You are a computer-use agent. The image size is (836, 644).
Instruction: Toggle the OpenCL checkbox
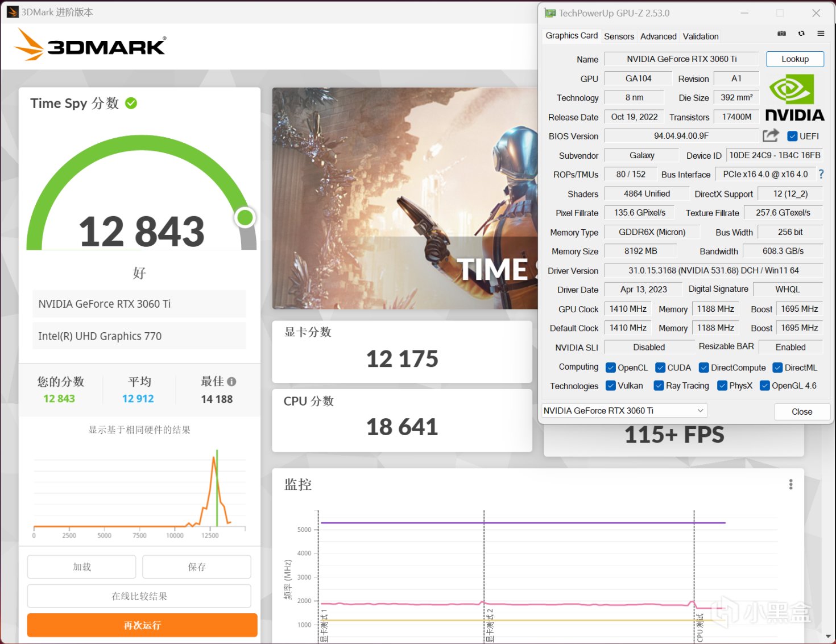click(611, 368)
